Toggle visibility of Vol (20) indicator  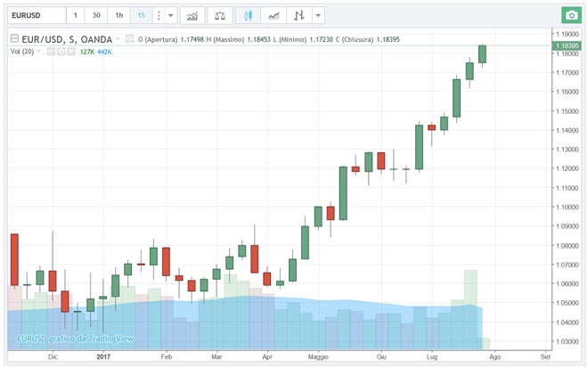(x=51, y=52)
